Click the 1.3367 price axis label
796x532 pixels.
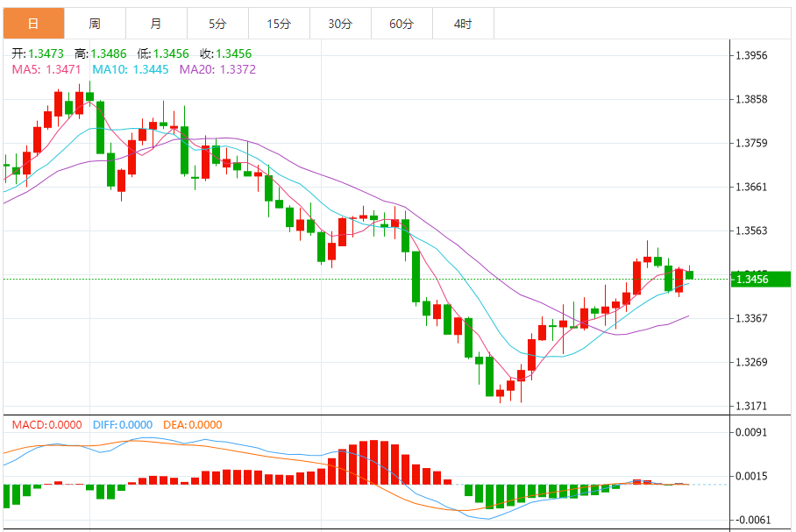pyautogui.click(x=751, y=318)
